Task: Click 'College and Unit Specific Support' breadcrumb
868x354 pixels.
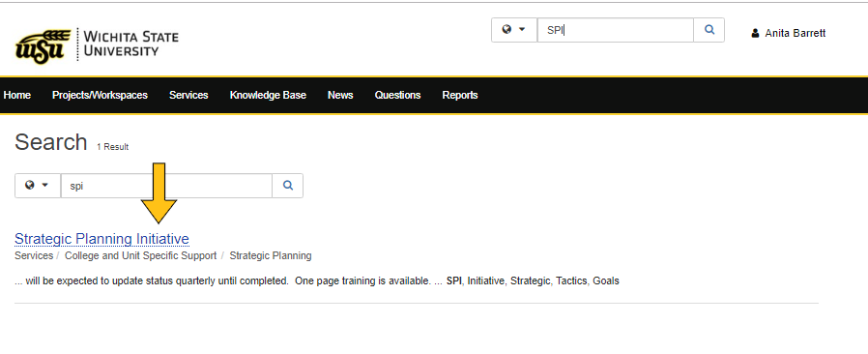Action: 140,256
